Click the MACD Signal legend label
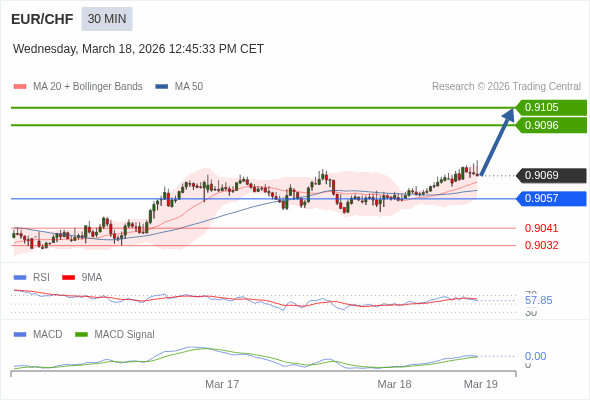 tap(125, 335)
